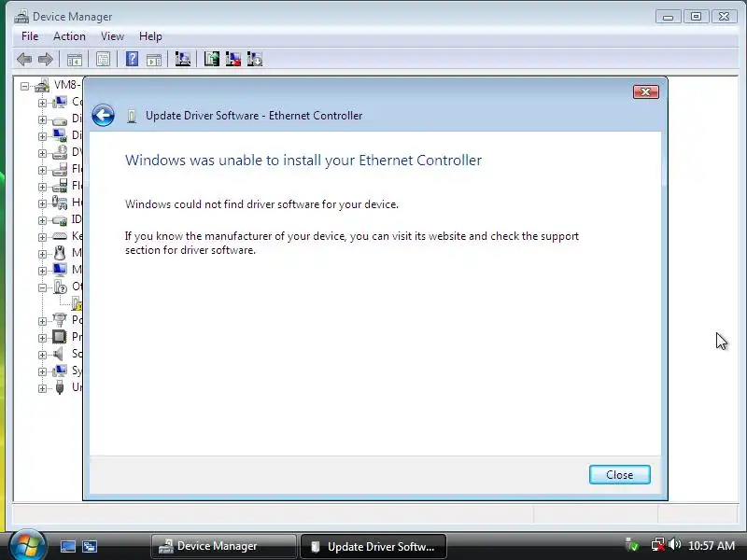Screen dimensions: 747x560
Task: Click the blue back arrow in update wizard
Action: coord(103,115)
